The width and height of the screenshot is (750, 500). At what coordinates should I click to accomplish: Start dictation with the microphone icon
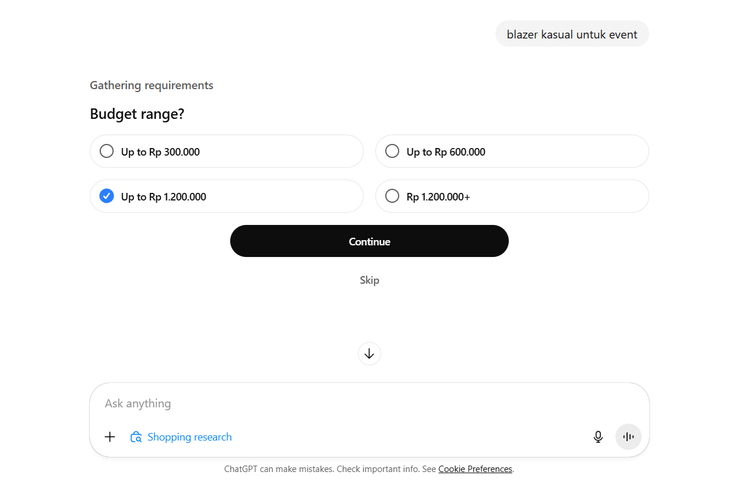click(598, 437)
